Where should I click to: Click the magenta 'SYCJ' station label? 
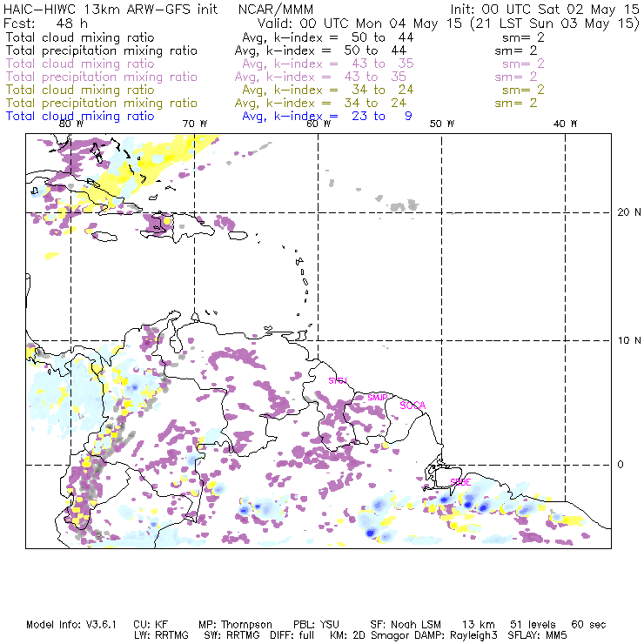click(338, 380)
